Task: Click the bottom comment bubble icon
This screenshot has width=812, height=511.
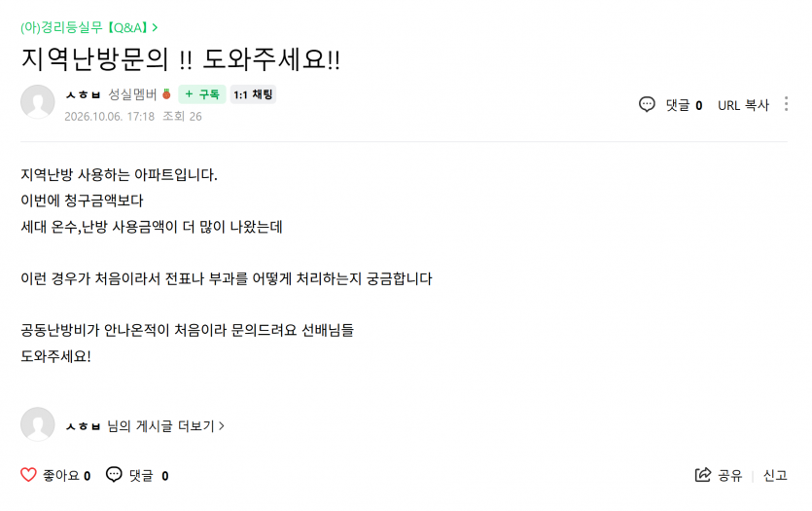Action: click(x=114, y=474)
